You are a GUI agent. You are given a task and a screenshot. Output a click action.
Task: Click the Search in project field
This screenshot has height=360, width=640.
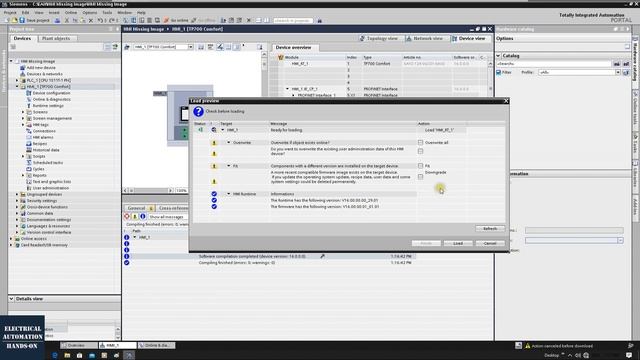click(293, 20)
